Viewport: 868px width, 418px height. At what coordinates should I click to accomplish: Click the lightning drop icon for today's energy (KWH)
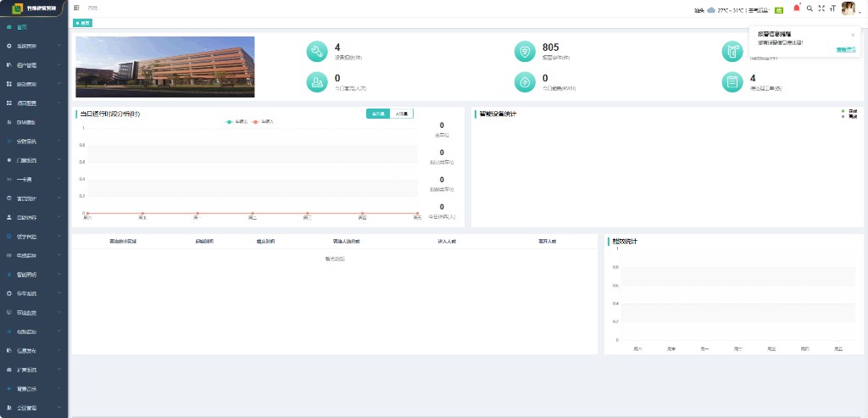(525, 82)
